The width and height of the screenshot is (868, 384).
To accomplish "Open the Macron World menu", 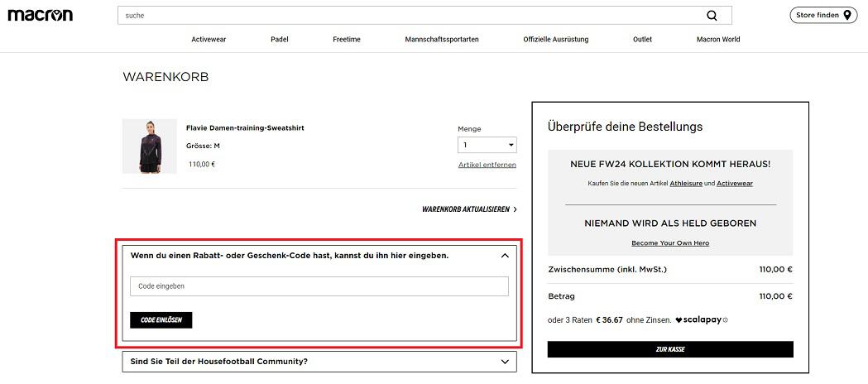I will 718,39.
